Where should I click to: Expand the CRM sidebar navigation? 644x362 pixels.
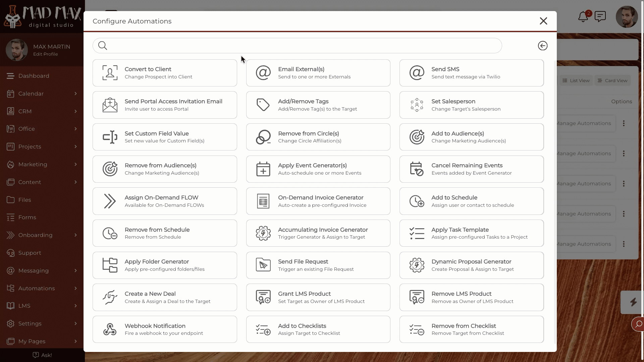pyautogui.click(x=75, y=111)
